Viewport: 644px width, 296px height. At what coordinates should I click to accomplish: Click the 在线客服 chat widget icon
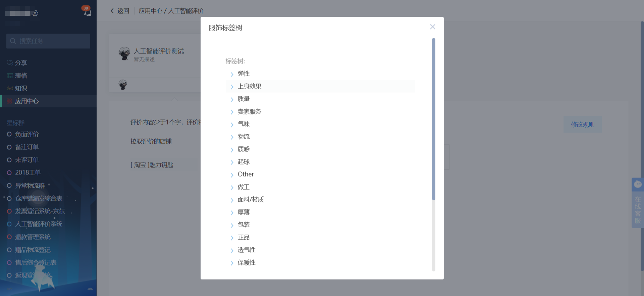click(637, 185)
